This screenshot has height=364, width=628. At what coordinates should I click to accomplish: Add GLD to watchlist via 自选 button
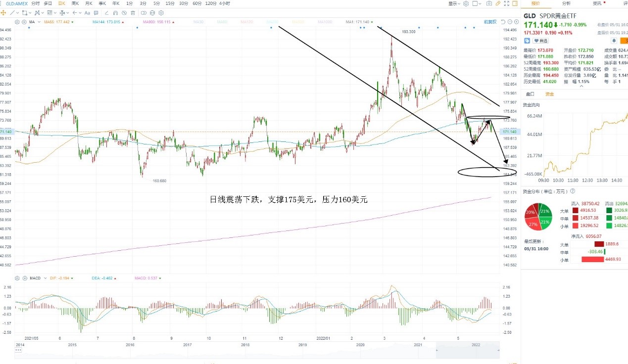click(540, 41)
